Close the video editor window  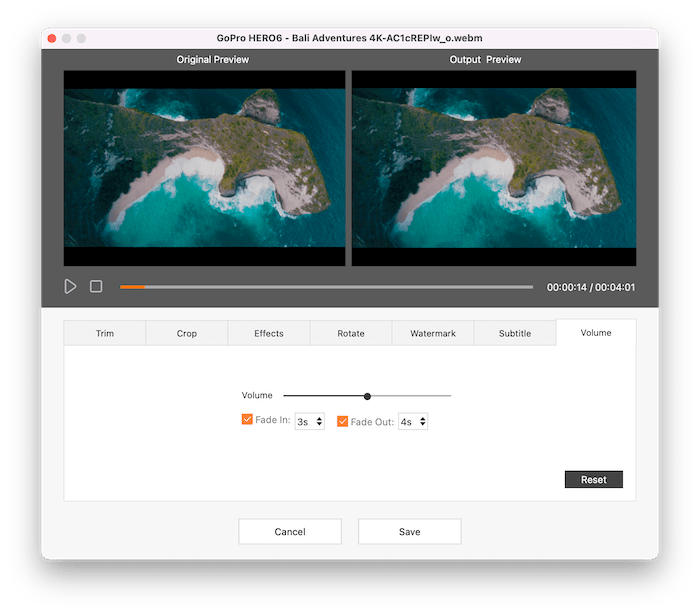point(49,38)
